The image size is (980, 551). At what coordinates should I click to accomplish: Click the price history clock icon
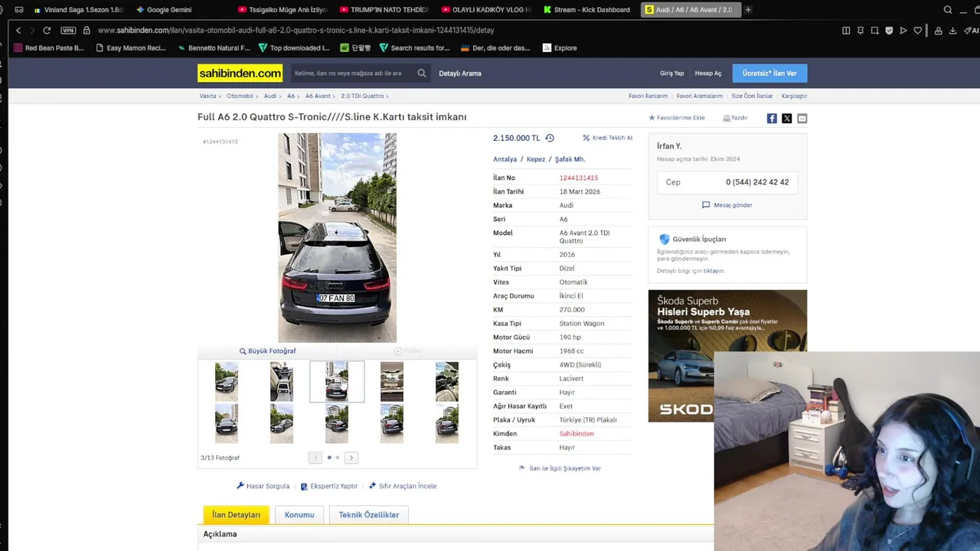click(549, 138)
